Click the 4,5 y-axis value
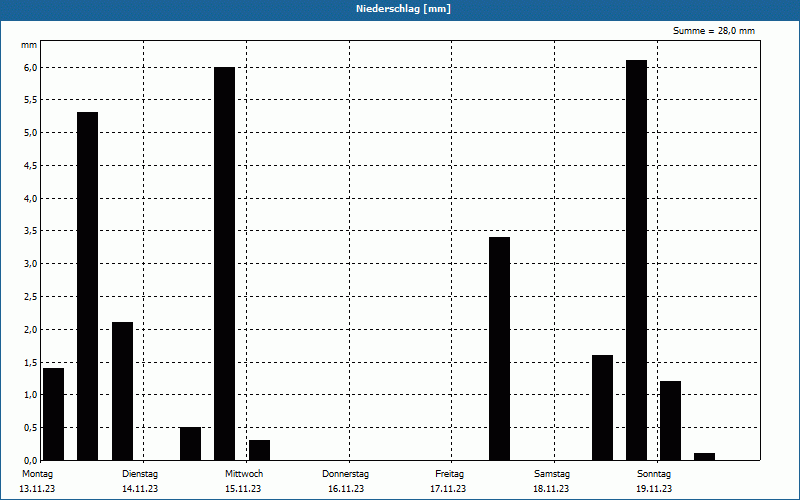This screenshot has height=500, width=800. (x=31, y=165)
